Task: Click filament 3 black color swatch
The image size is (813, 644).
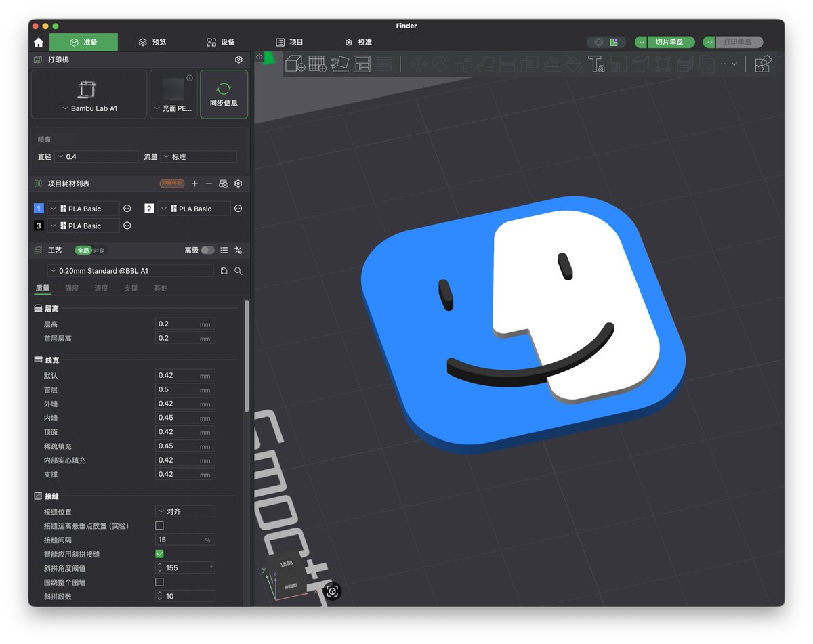Action: click(x=39, y=226)
